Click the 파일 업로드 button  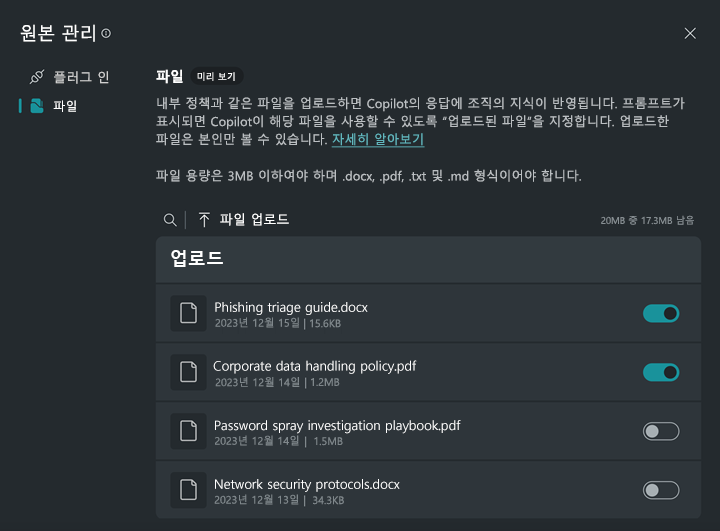tap(254, 220)
